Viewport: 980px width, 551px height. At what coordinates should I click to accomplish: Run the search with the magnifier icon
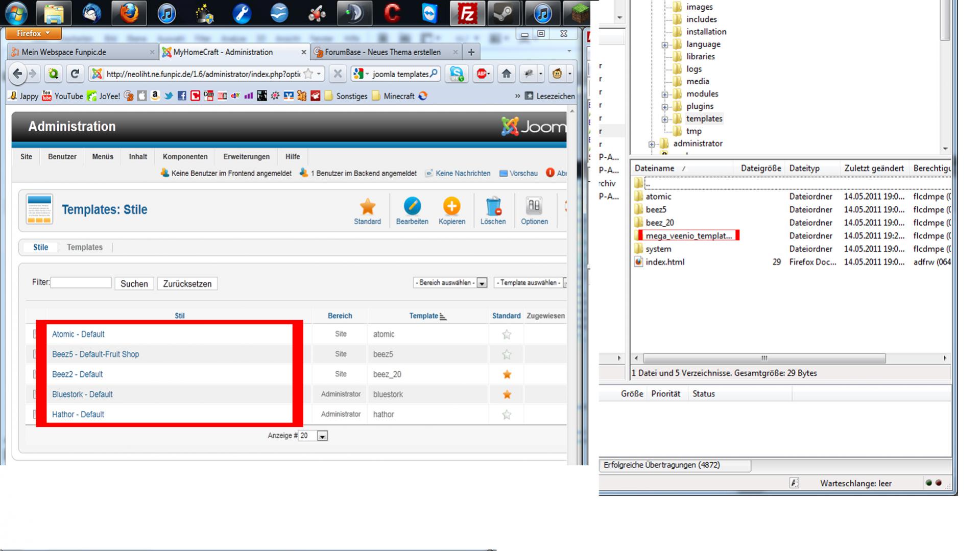pos(434,74)
